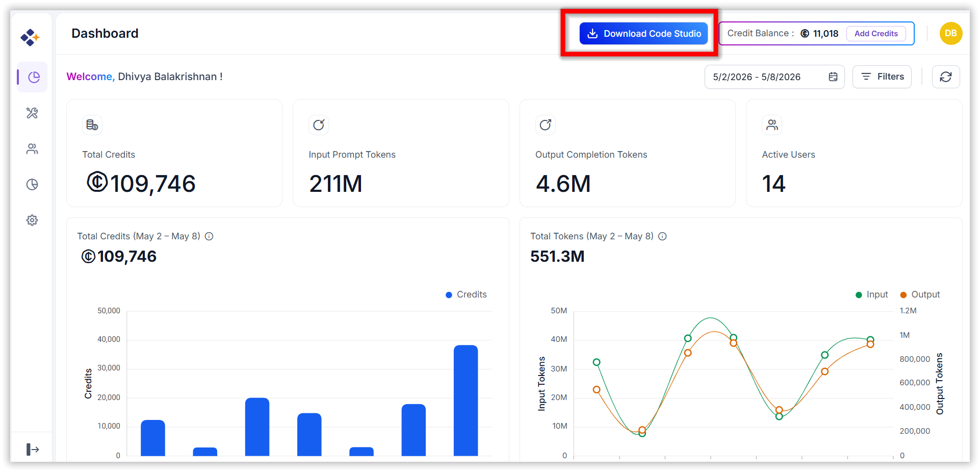Open the DB user avatar menu
The image size is (980, 472).
(951, 33)
